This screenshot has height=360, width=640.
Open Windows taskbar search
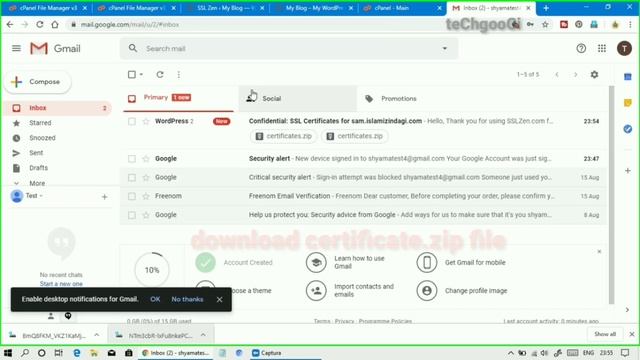coord(25,353)
